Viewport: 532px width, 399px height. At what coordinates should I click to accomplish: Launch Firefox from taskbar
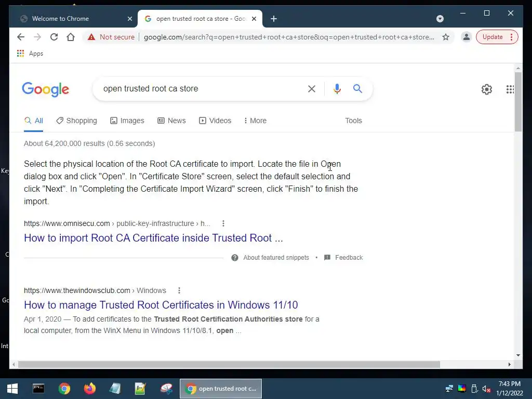pyautogui.click(x=89, y=389)
